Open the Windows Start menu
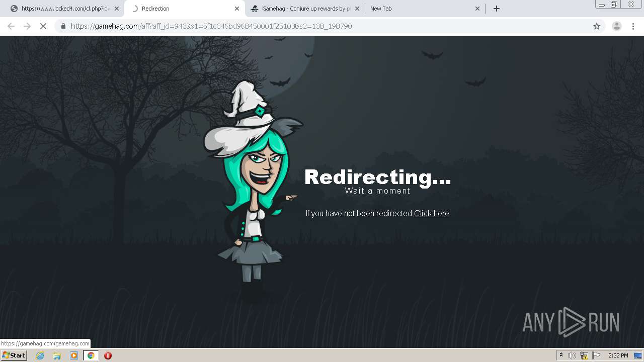 tap(14, 355)
